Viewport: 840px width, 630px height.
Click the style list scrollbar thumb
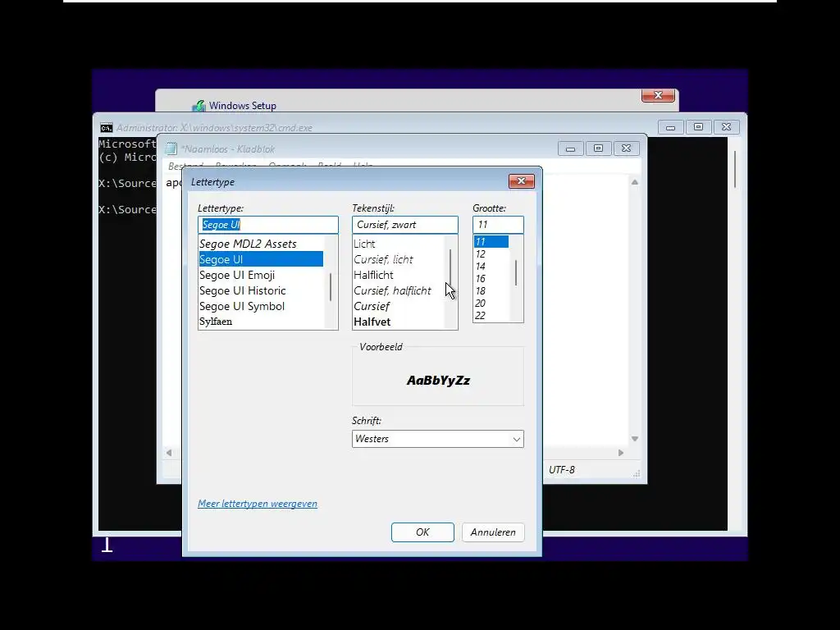(450, 268)
